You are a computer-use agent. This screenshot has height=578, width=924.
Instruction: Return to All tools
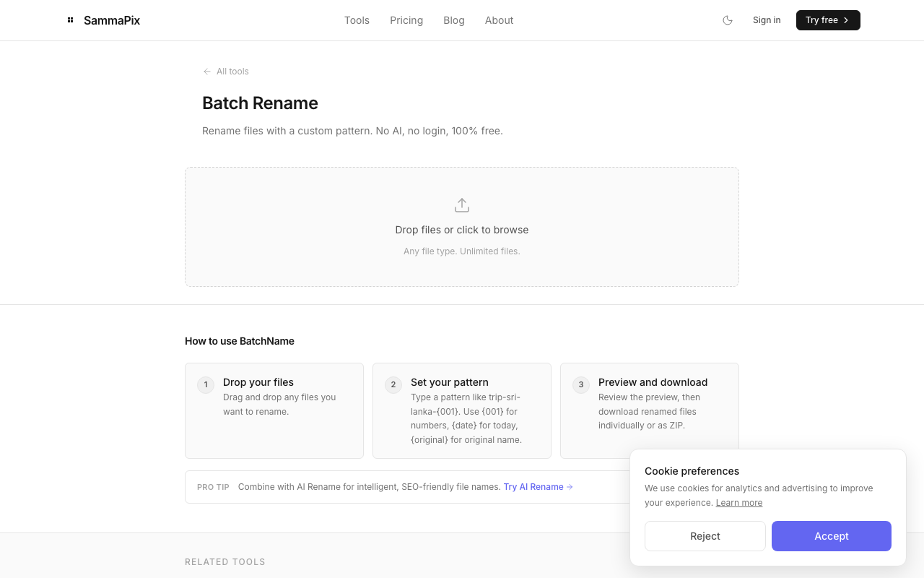pyautogui.click(x=232, y=72)
